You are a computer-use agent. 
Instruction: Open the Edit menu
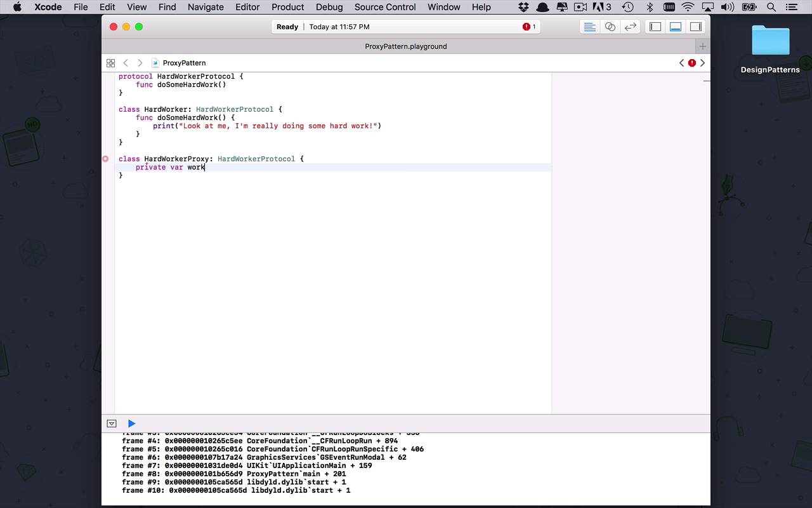click(107, 7)
